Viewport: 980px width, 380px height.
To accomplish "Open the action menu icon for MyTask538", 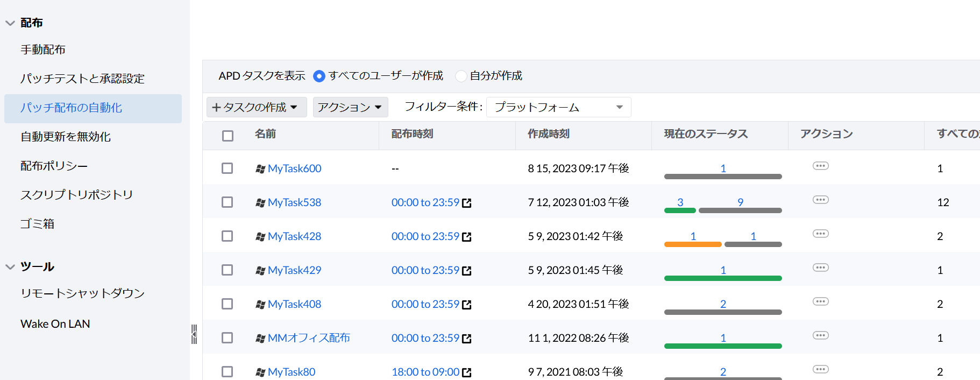I will (x=820, y=200).
